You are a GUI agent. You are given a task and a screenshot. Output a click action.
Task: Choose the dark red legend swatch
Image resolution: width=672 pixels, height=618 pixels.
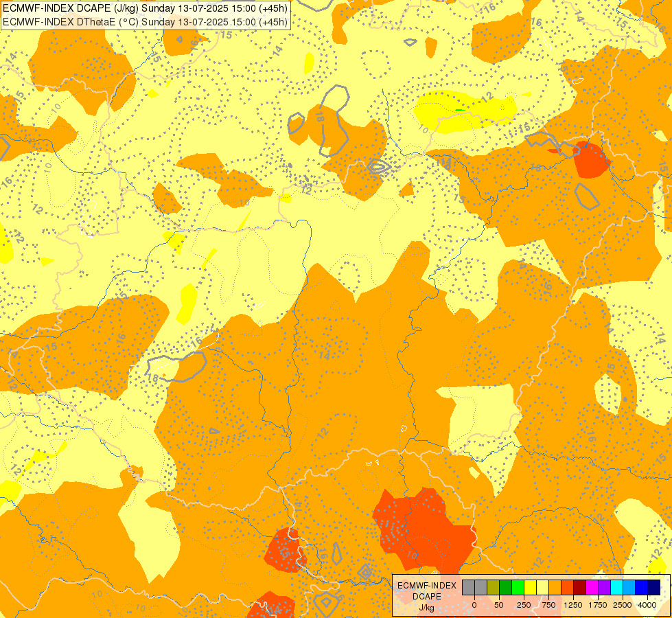point(580,588)
